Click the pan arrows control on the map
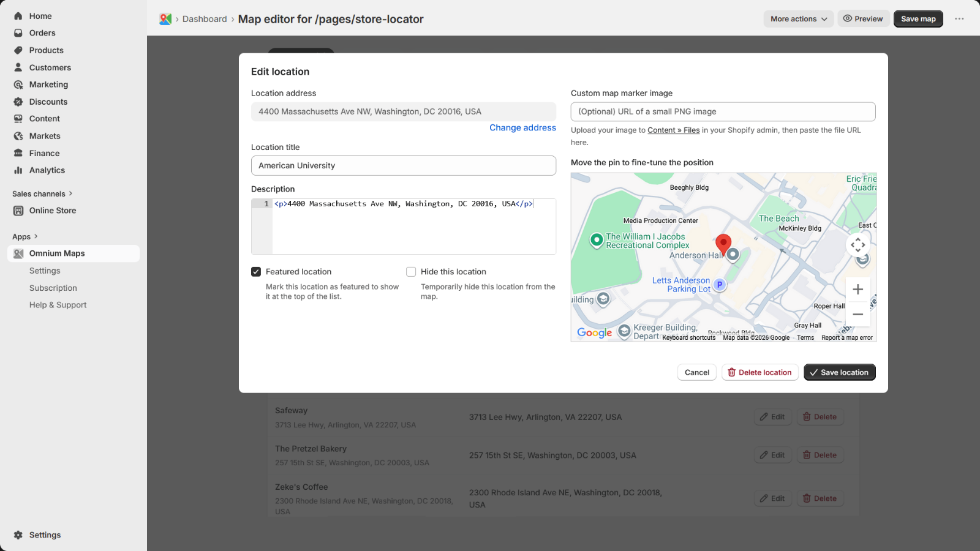The height and width of the screenshot is (551, 980). point(858,244)
